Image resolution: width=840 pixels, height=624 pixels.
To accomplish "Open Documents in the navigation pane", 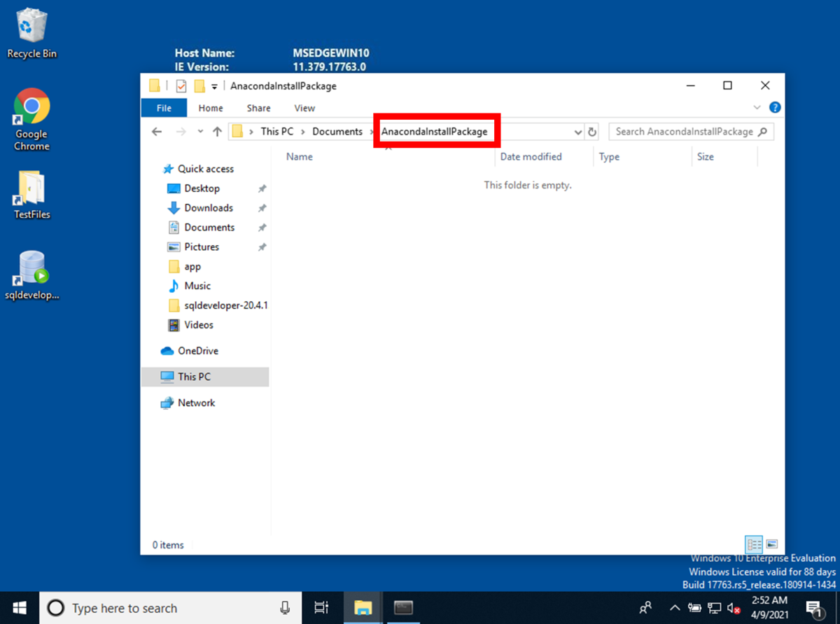I will point(209,228).
